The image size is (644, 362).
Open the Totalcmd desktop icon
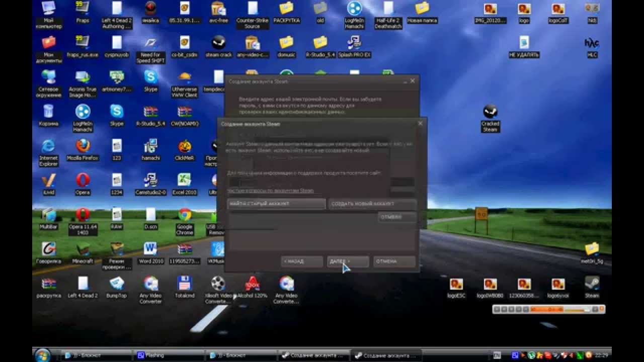click(x=185, y=287)
